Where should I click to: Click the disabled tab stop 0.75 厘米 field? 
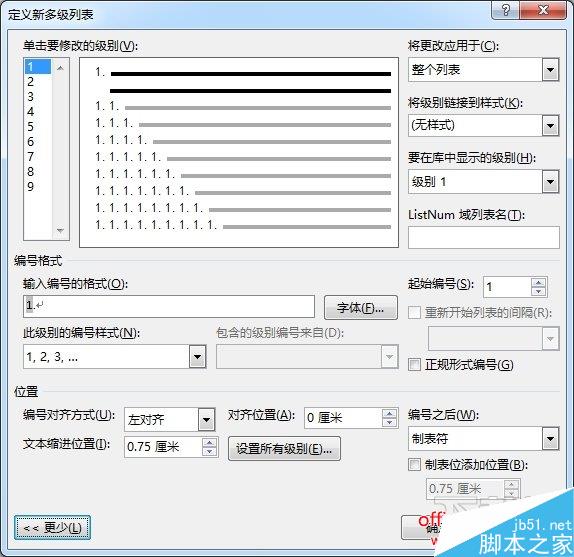465,489
